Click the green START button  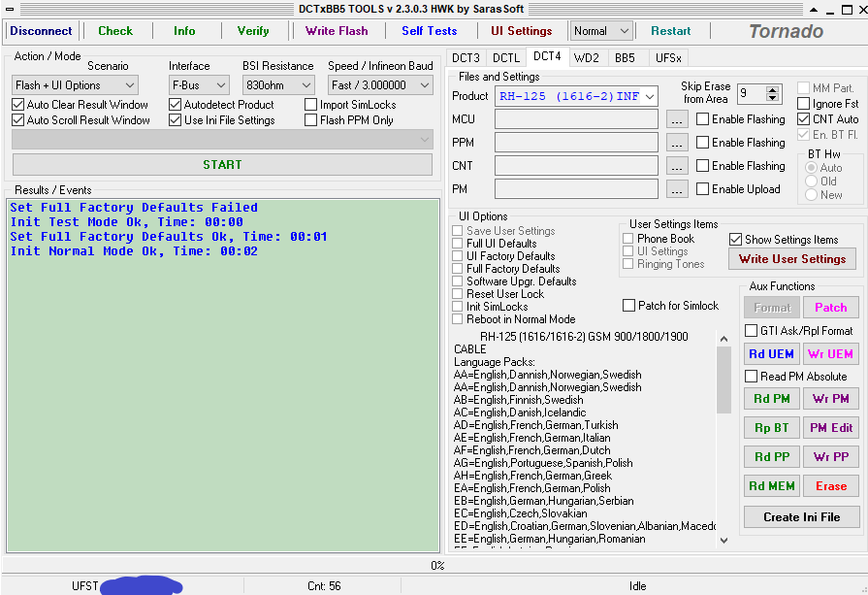222,165
